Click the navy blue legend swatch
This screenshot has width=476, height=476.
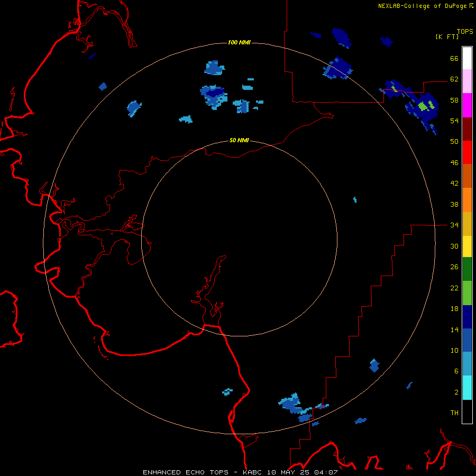click(467, 317)
